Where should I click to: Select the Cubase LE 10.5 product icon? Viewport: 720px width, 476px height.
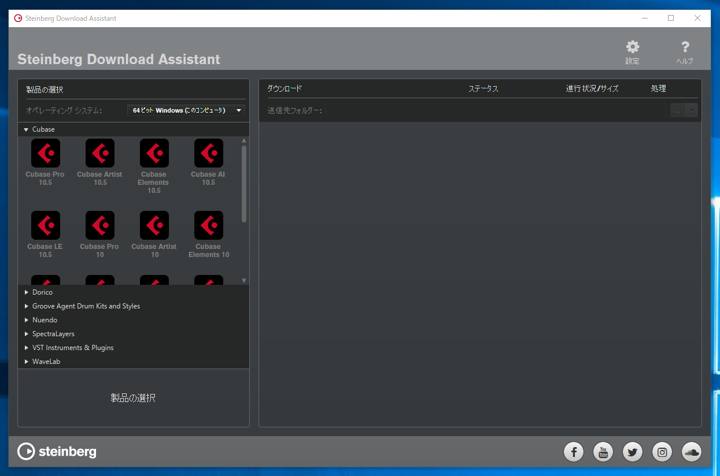point(45,225)
